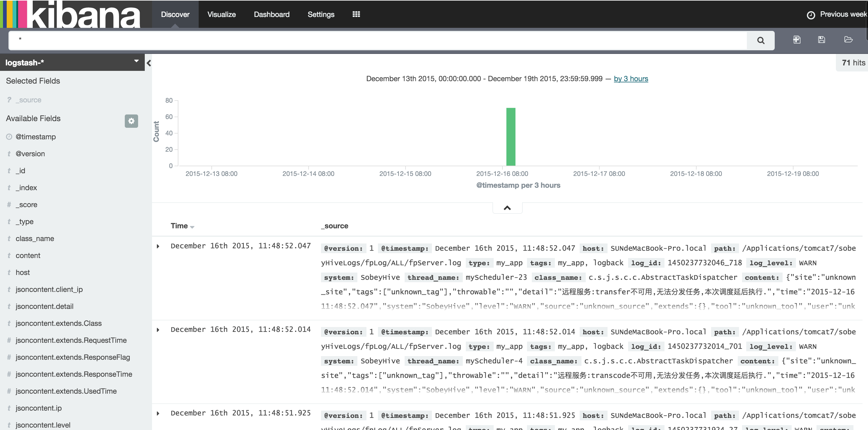Switch to the Visualize tab
The height and width of the screenshot is (430, 868).
pos(221,14)
